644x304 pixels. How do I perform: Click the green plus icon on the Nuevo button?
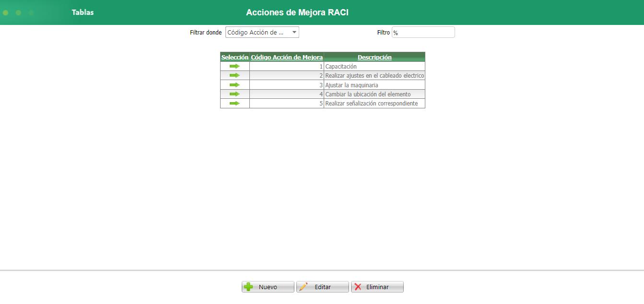pos(248,286)
